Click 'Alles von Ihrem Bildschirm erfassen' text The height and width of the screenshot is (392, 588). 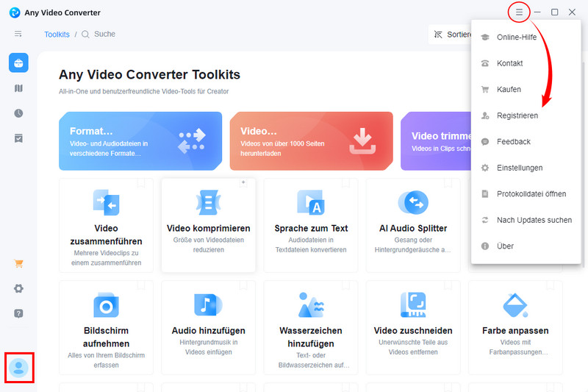[x=106, y=360]
